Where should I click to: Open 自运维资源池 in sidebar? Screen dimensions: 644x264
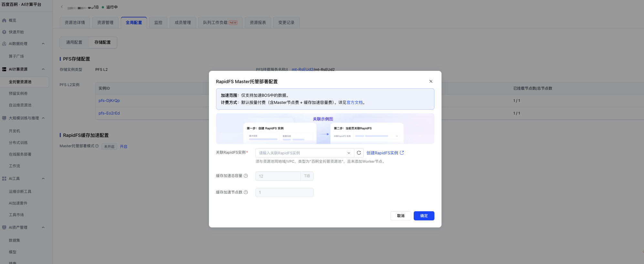[x=20, y=105]
